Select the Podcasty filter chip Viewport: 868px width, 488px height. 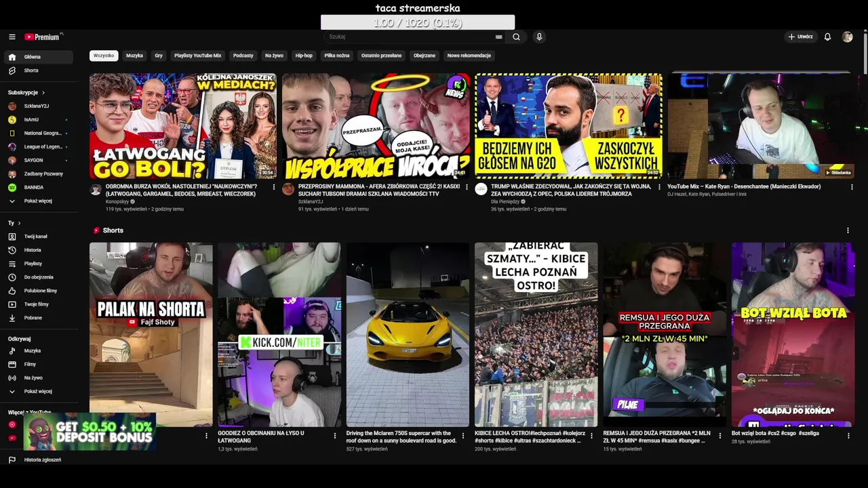[x=243, y=56]
